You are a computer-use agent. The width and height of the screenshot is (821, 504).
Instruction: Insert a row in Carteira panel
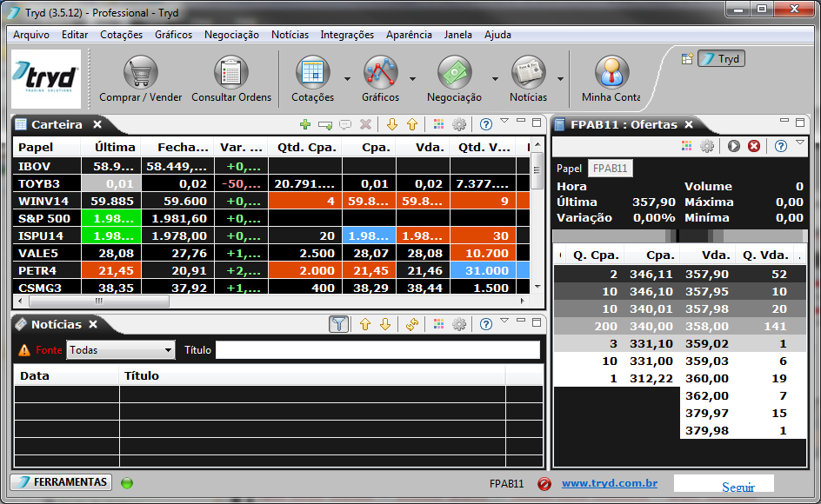(x=325, y=124)
